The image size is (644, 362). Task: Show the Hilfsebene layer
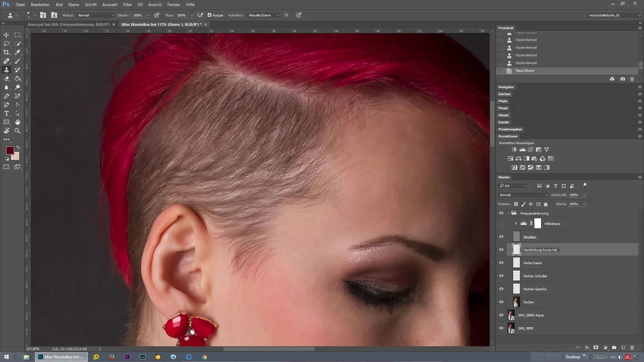coord(501,224)
